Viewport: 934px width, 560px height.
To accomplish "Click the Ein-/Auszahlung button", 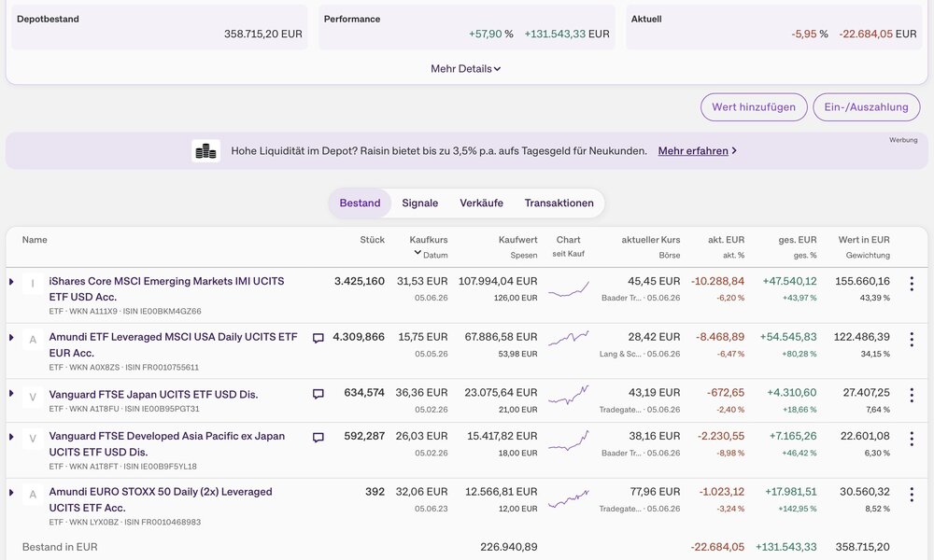I will tap(866, 107).
